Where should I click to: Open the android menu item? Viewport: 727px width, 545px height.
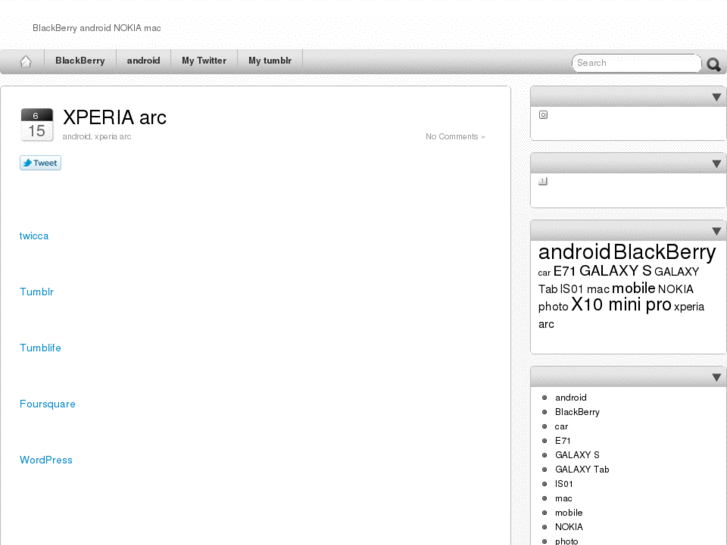click(143, 61)
